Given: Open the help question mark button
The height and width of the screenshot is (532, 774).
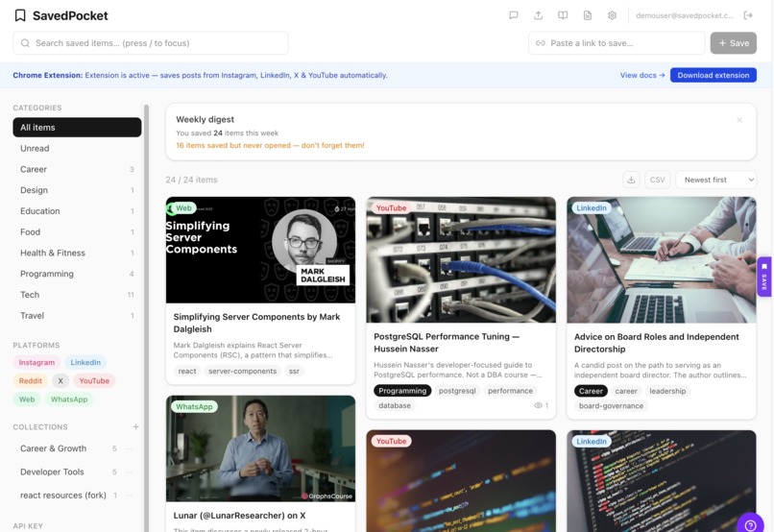Looking at the screenshot, I should (750, 524).
